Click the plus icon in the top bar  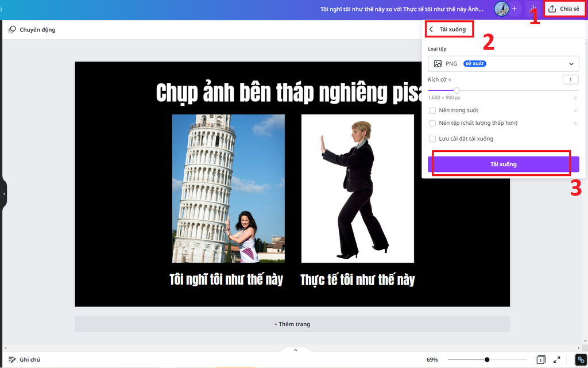pyautogui.click(x=514, y=8)
